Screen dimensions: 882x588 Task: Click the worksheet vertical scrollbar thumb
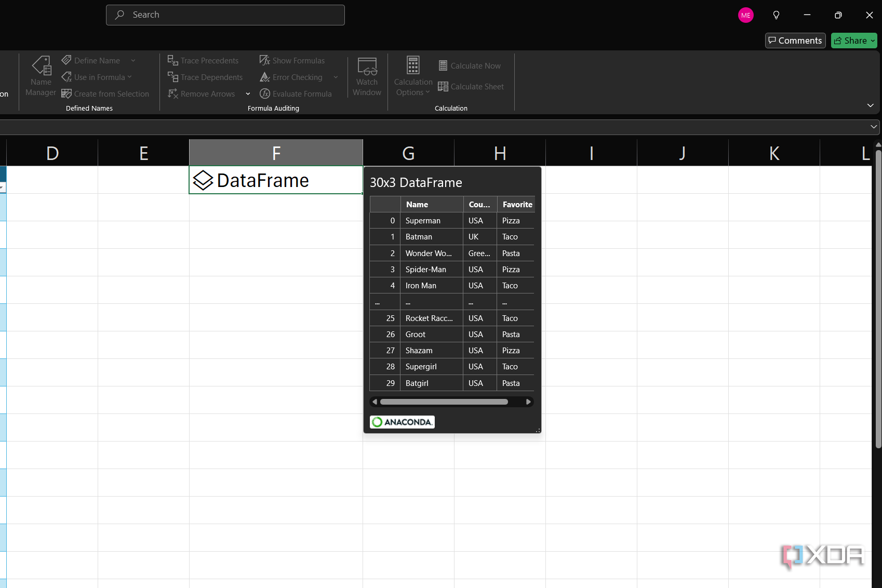[878, 299]
